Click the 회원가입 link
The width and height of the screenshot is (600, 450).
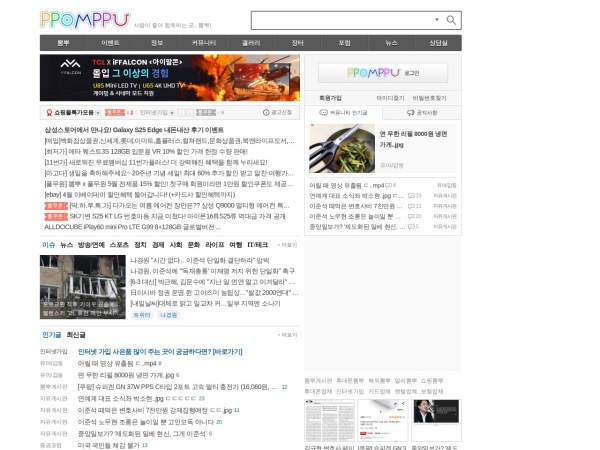point(330,98)
